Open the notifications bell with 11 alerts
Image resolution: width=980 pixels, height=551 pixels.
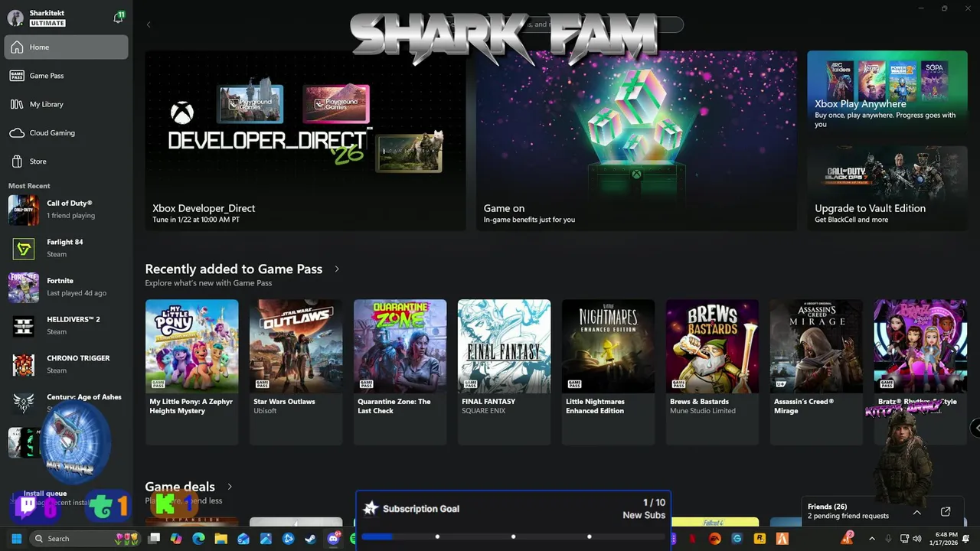[x=118, y=17]
